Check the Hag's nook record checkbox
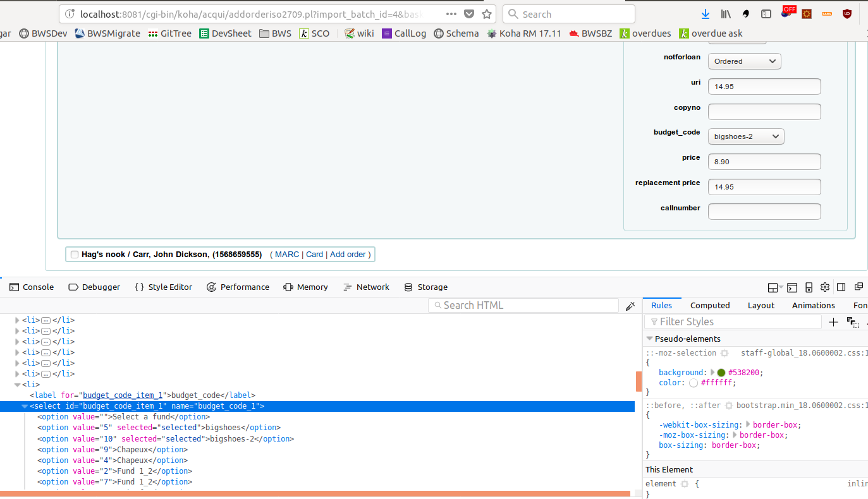Viewport: 868px width, 499px height. (75, 255)
